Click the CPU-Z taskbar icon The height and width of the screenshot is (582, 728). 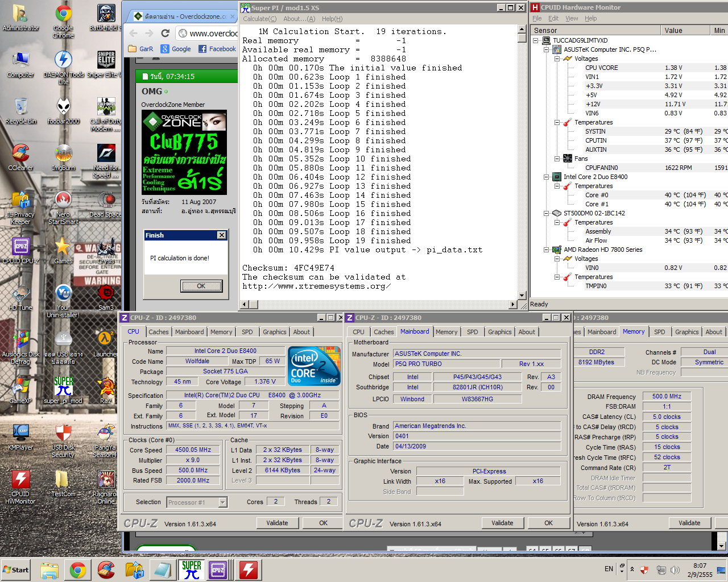tap(218, 569)
